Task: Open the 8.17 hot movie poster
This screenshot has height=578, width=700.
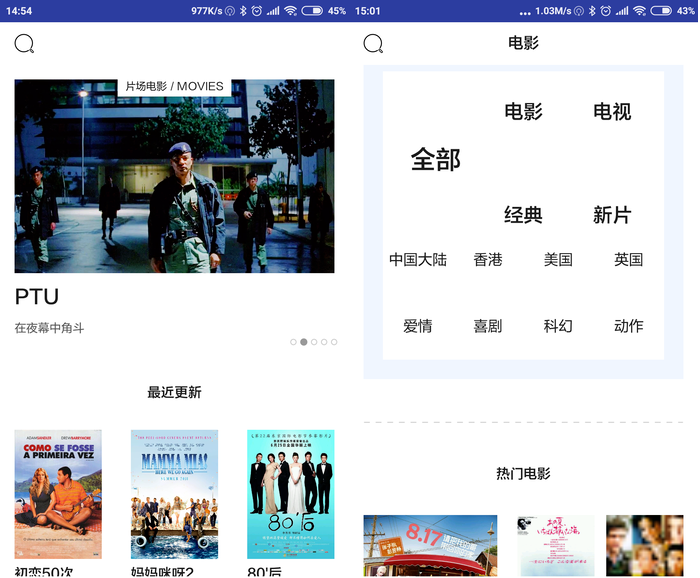Action: pyautogui.click(x=430, y=546)
